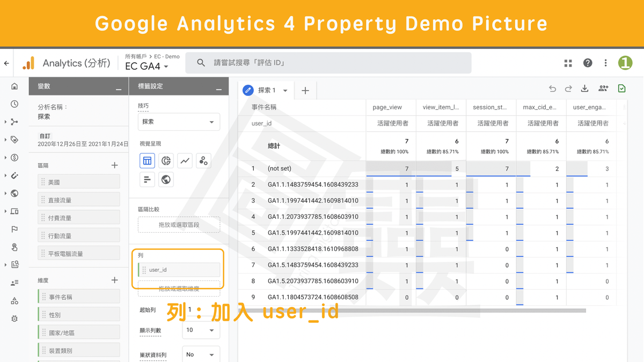The width and height of the screenshot is (644, 362).
Task: Click the 所有帳戶 breadcrumb link
Action: tap(136, 56)
